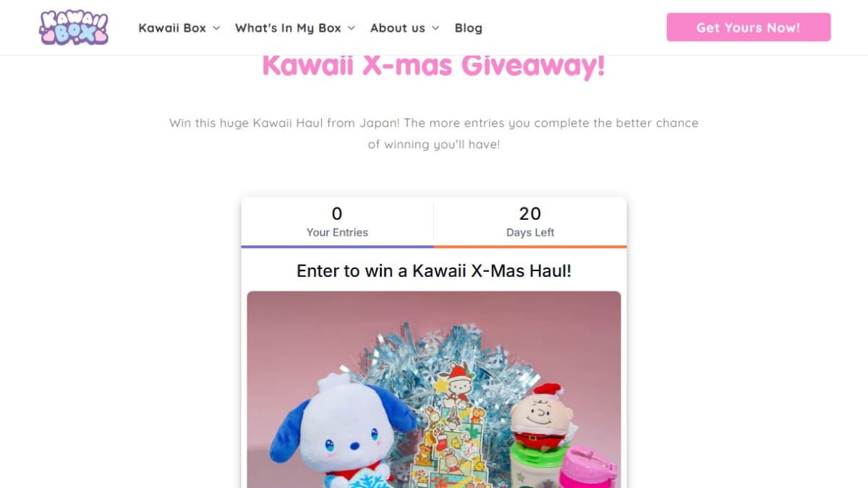Click the white Pochacco plush in the image

tap(340, 434)
